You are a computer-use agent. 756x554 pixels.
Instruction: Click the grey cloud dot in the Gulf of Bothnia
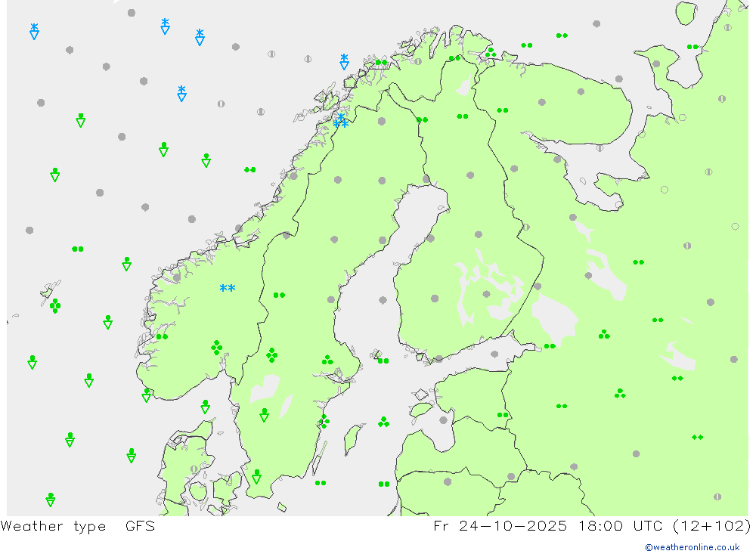pyautogui.click(x=383, y=300)
